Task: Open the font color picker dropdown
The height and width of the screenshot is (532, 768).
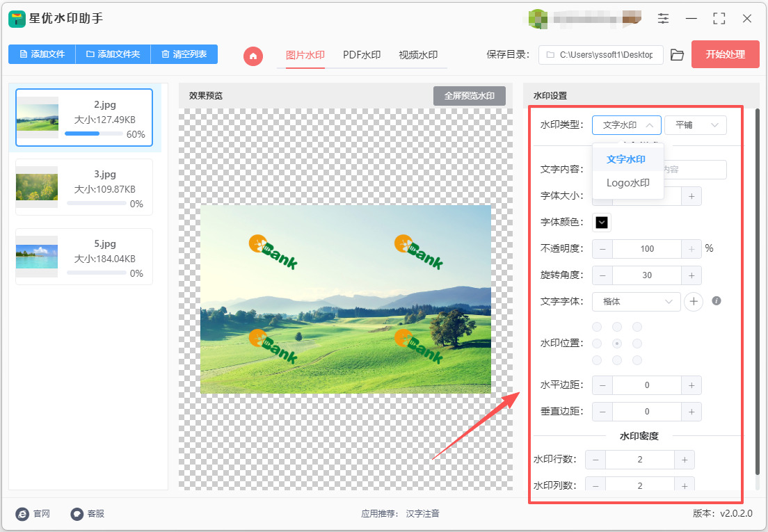Action: click(602, 223)
